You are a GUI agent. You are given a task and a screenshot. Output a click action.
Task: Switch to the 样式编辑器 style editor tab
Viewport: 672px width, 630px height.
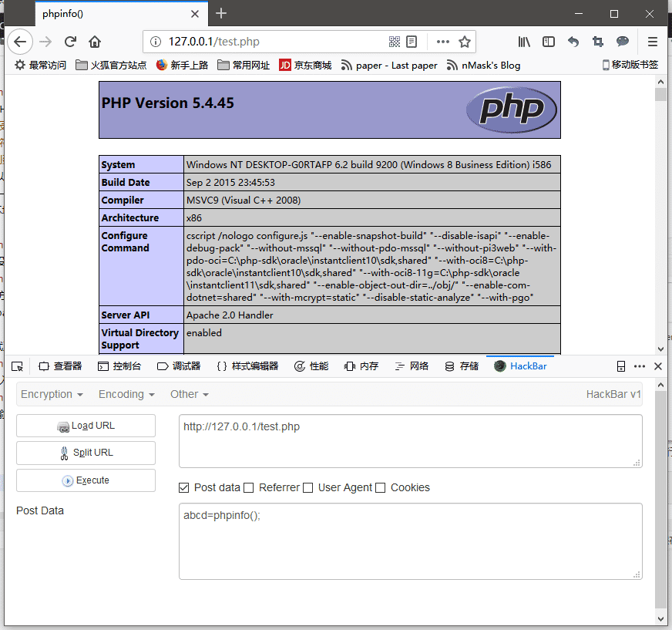[x=247, y=366]
